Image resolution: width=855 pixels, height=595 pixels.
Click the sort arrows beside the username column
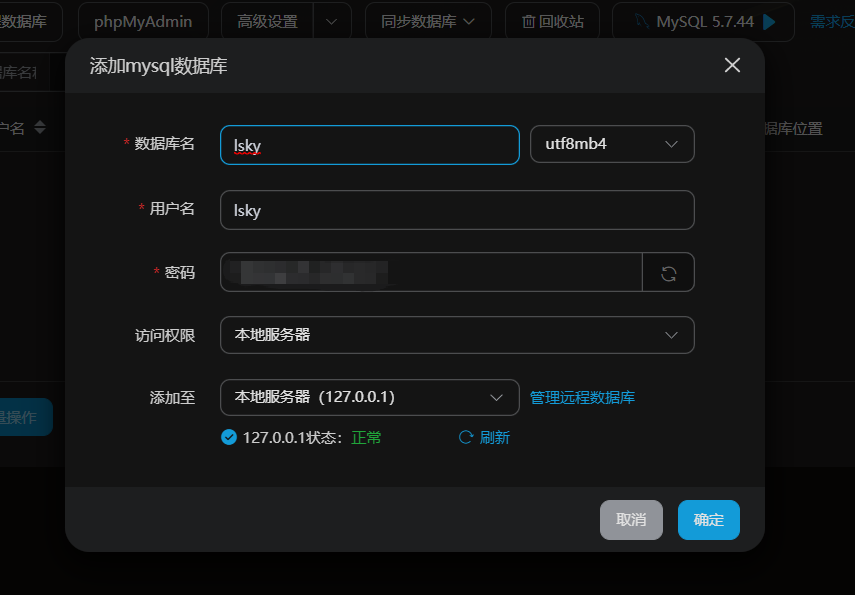coord(40,127)
